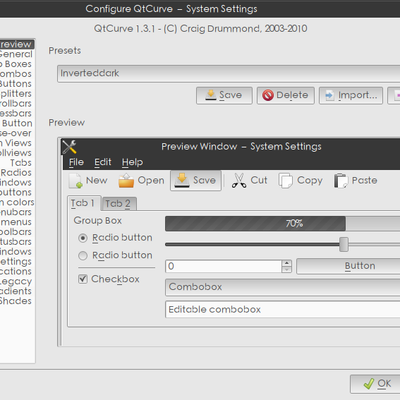
Task: Open the preview Combobox
Action: point(283,287)
